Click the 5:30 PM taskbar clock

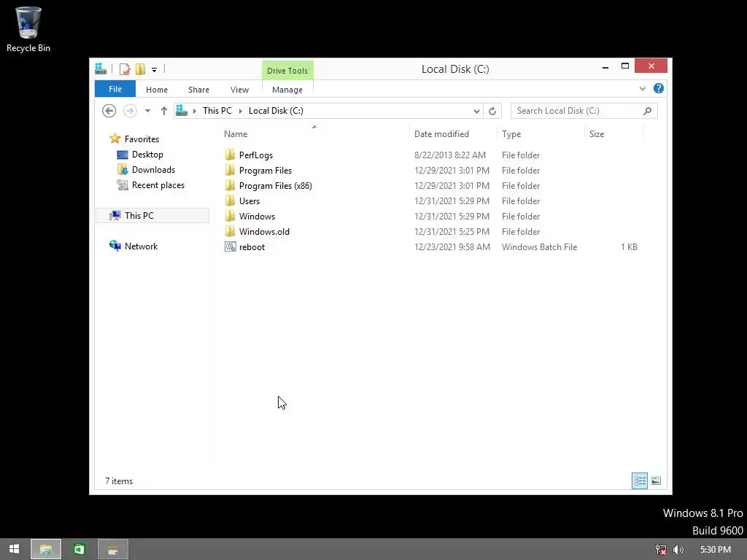715,550
